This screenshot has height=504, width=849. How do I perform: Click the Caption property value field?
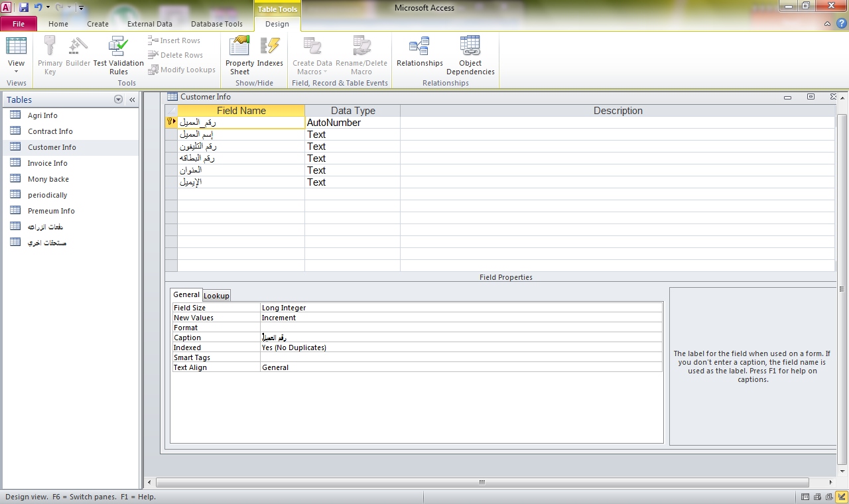[x=462, y=338]
